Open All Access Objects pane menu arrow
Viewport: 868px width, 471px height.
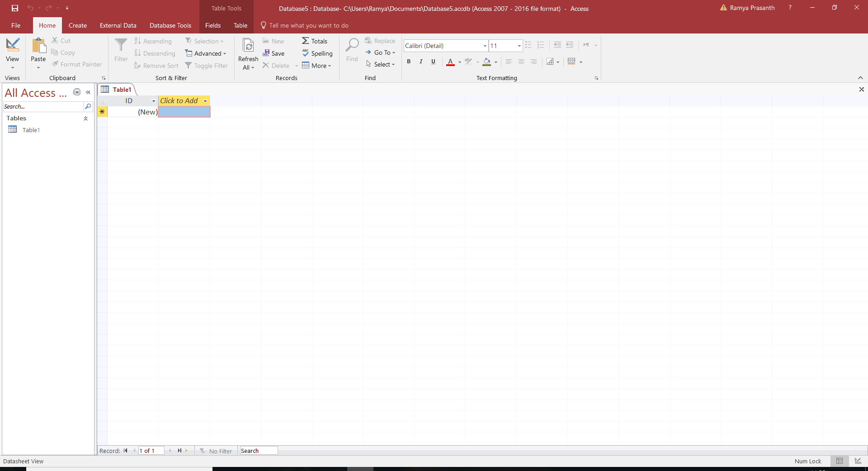coord(77,92)
